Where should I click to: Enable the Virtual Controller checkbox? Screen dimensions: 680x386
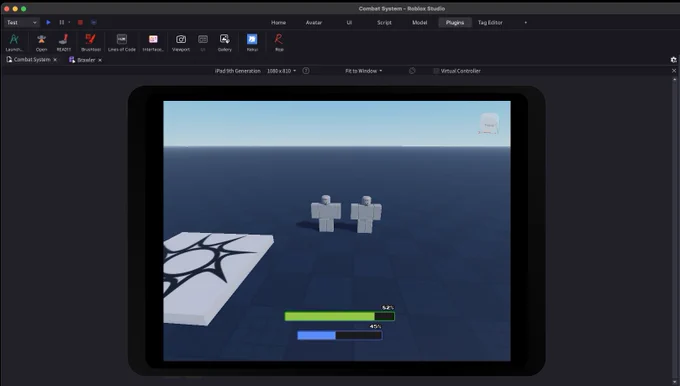pyautogui.click(x=436, y=71)
